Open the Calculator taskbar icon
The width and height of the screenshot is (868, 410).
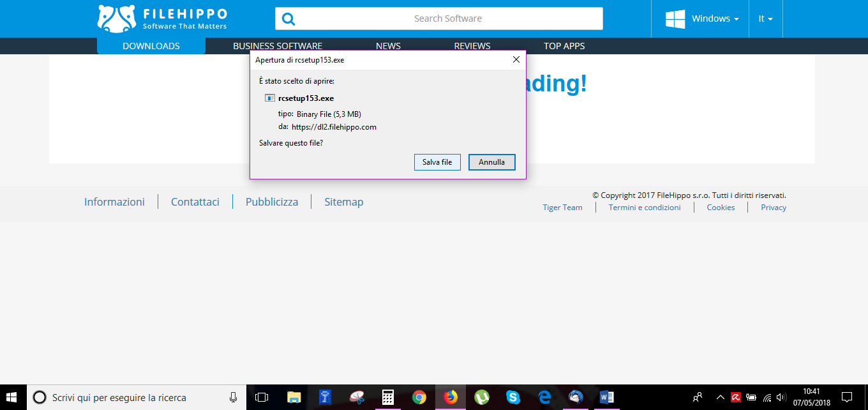click(387, 397)
